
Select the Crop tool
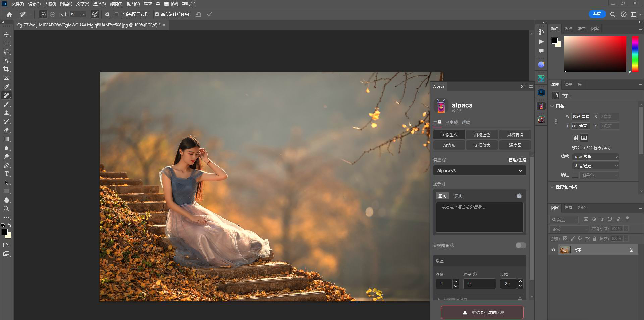click(x=6, y=69)
